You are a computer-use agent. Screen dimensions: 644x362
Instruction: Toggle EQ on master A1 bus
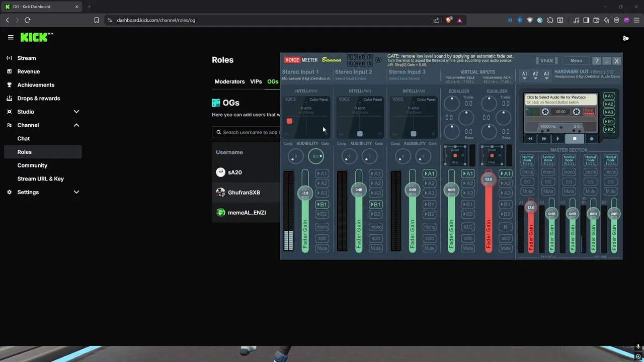tap(527, 182)
